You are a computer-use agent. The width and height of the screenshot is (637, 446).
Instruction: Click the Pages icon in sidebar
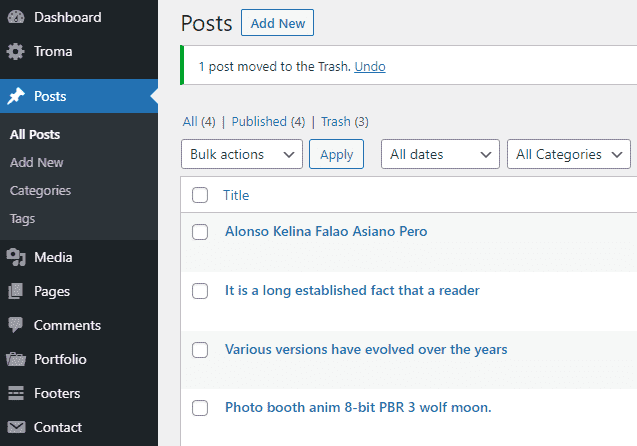click(x=16, y=292)
